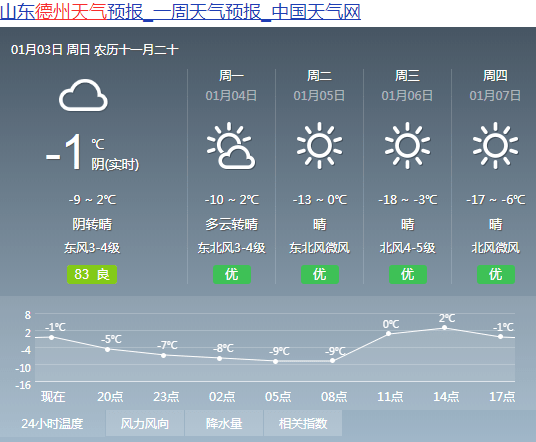Screen dimensions: 536x442
Task: Click Wednesday 01月06日 sunny icon
Action: [407, 146]
